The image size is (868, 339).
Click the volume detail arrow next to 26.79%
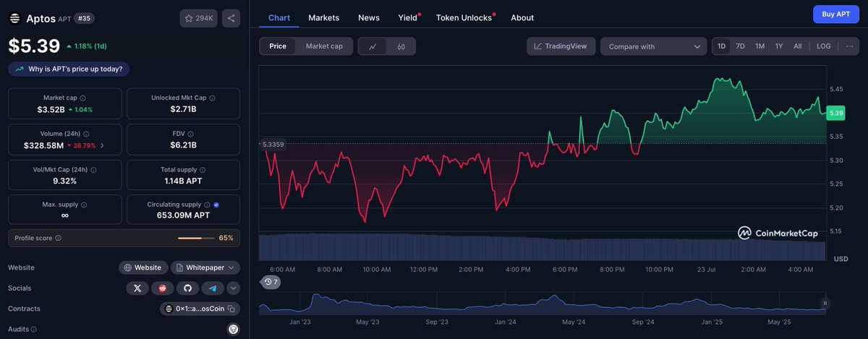101,145
